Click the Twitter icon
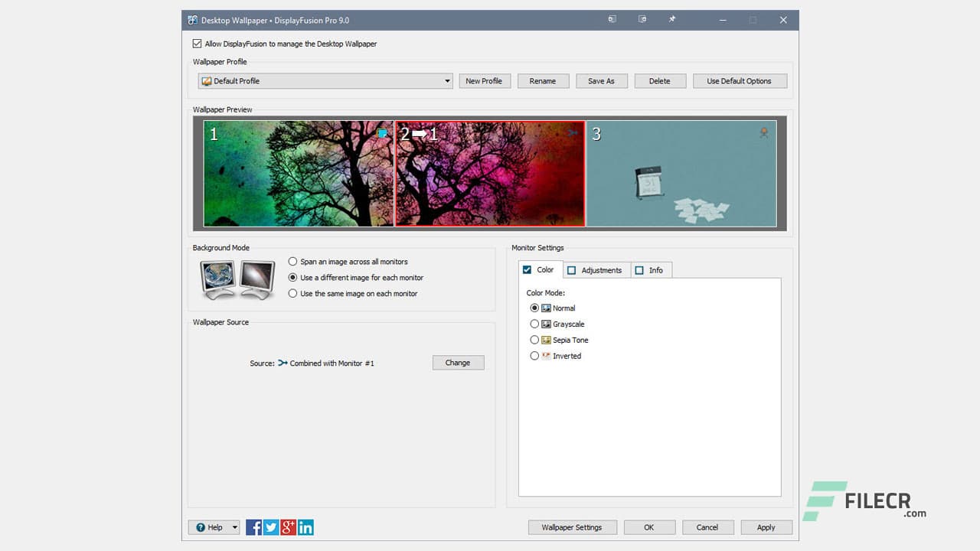 point(271,527)
